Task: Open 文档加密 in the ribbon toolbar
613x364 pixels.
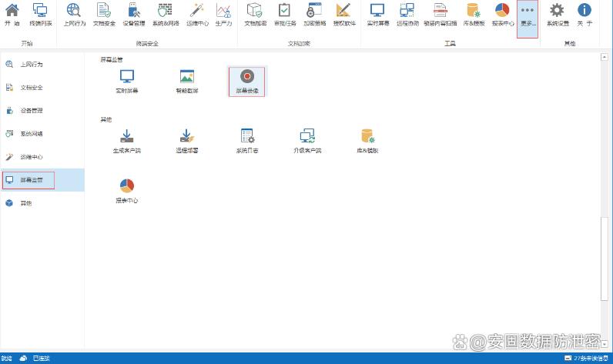Action: point(254,15)
